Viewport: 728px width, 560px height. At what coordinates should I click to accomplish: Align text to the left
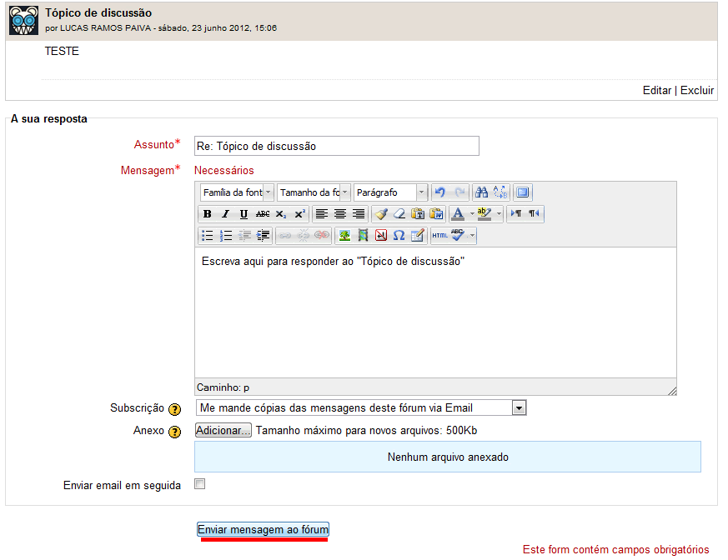pos(321,214)
